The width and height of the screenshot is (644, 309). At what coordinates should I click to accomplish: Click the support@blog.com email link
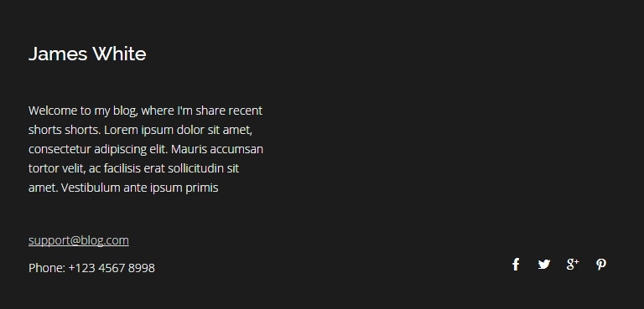pyautogui.click(x=79, y=240)
